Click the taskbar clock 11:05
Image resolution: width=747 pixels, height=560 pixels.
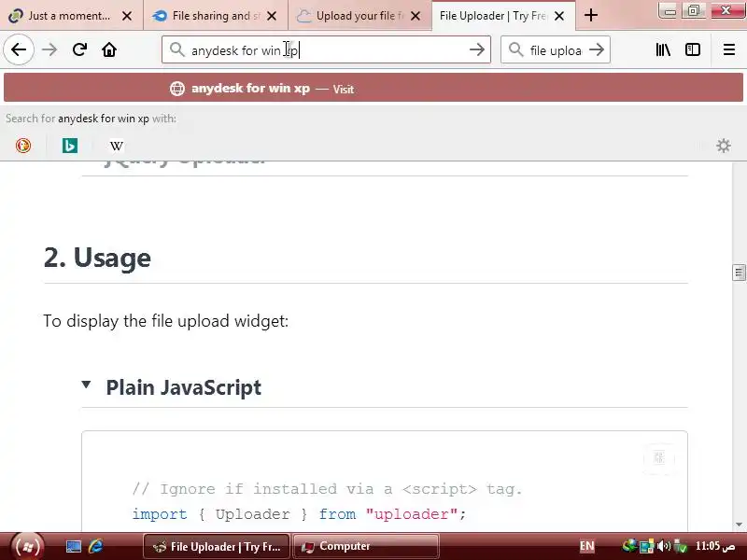coord(715,546)
